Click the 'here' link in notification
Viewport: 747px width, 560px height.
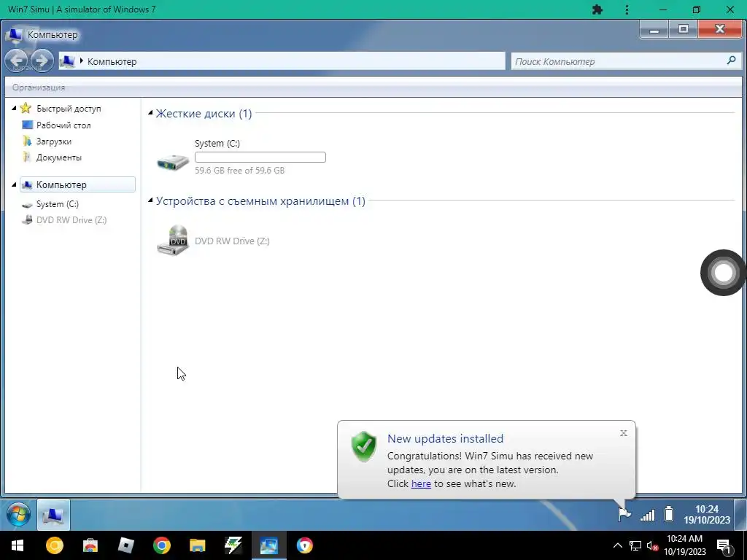(421, 483)
